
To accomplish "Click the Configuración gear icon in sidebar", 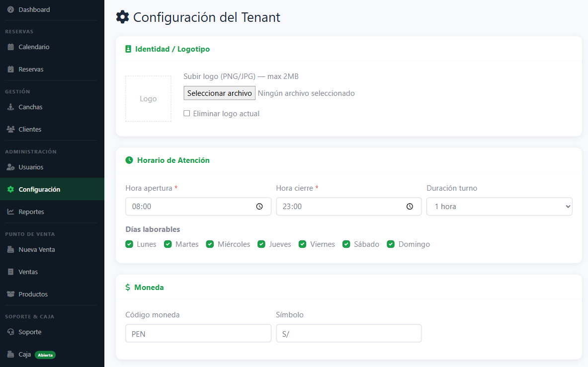I will tap(10, 190).
